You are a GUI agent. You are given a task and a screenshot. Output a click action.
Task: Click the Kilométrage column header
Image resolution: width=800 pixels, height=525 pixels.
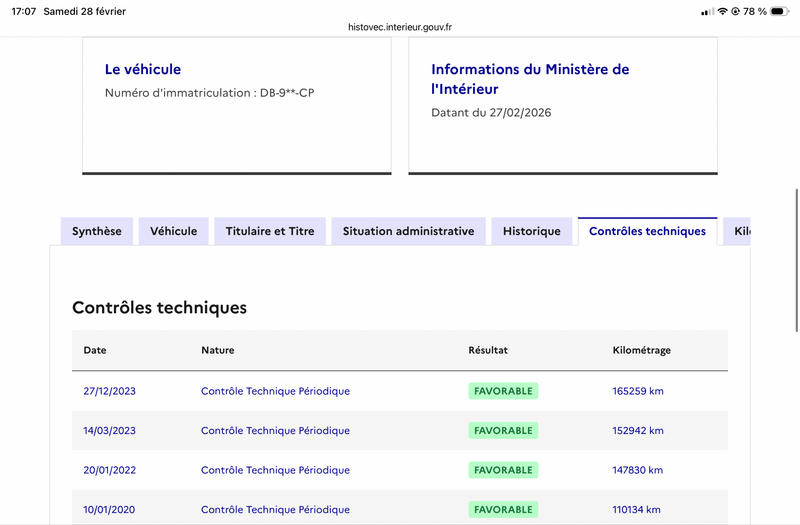[x=641, y=351]
